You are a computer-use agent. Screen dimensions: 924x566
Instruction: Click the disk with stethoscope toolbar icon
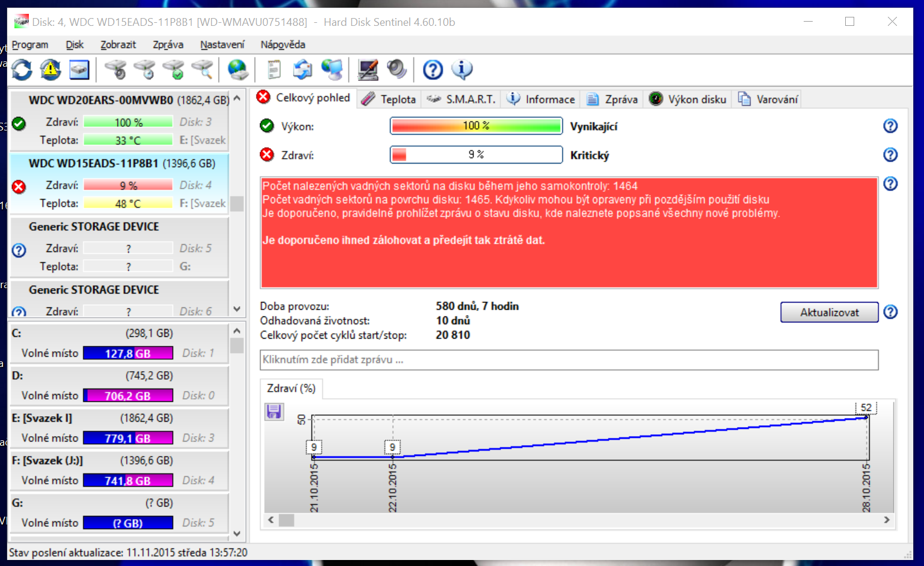[115, 70]
